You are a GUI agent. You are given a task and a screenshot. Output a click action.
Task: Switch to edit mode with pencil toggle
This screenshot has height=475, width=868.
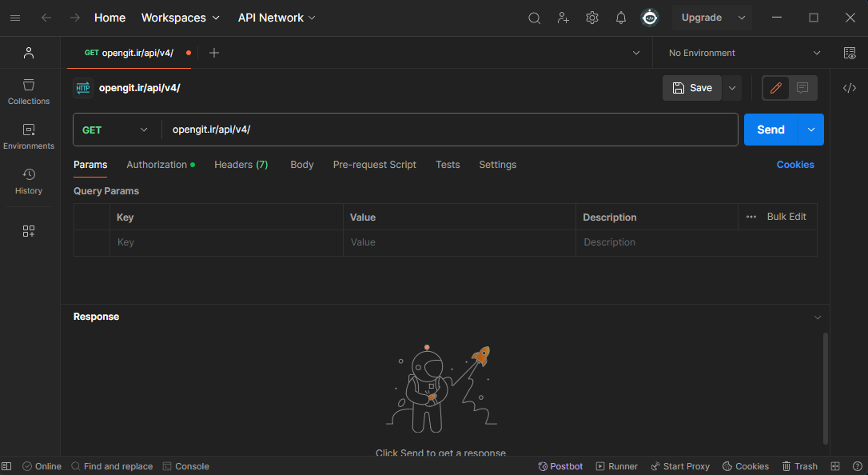coord(775,88)
